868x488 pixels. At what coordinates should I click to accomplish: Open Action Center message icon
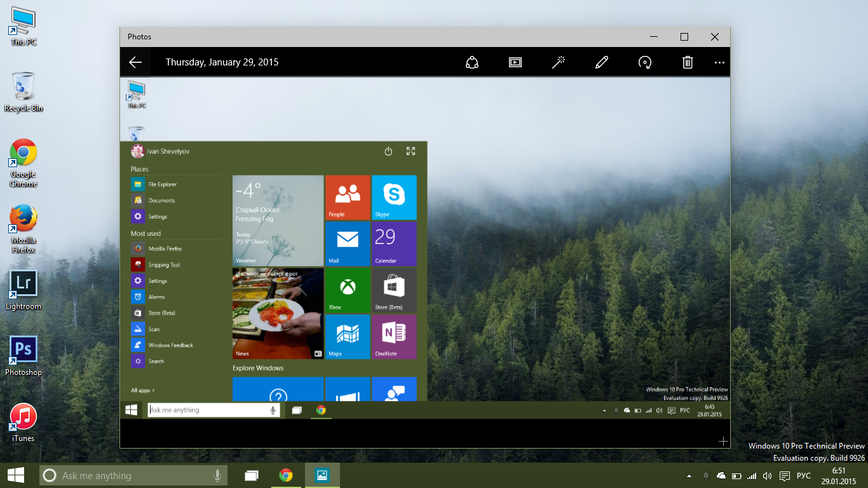coord(785,476)
